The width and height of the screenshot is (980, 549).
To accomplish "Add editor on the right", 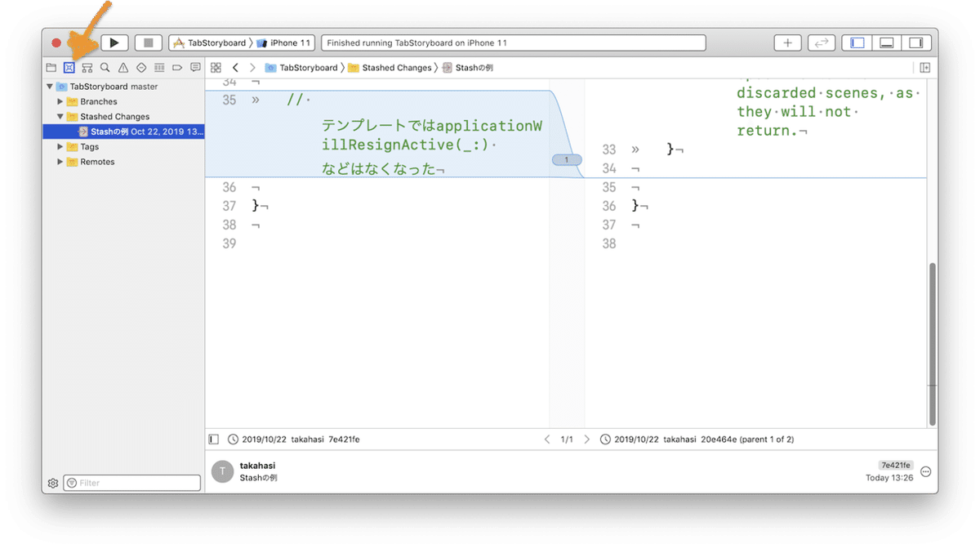I will click(x=925, y=68).
